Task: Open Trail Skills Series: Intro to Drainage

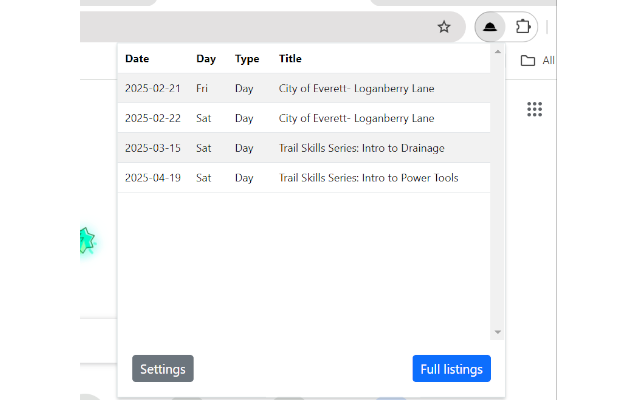Action: (361, 148)
